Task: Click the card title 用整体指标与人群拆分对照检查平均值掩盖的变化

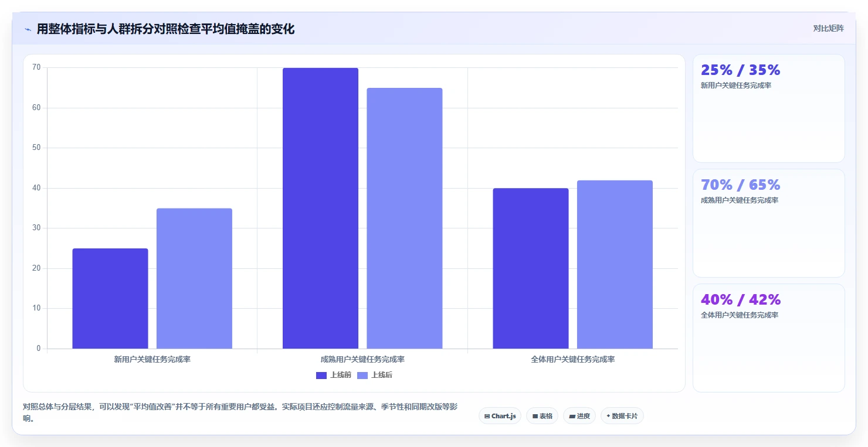Action: point(165,29)
